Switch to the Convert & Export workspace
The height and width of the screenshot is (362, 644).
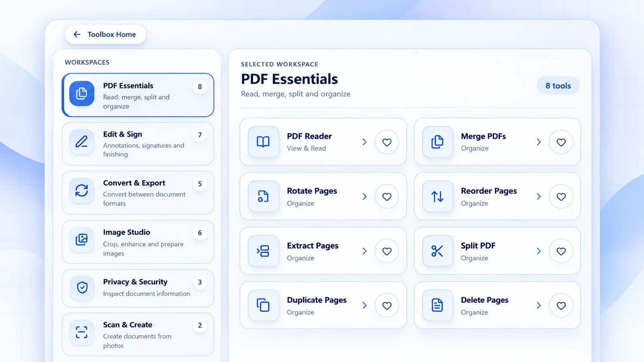[x=138, y=193]
